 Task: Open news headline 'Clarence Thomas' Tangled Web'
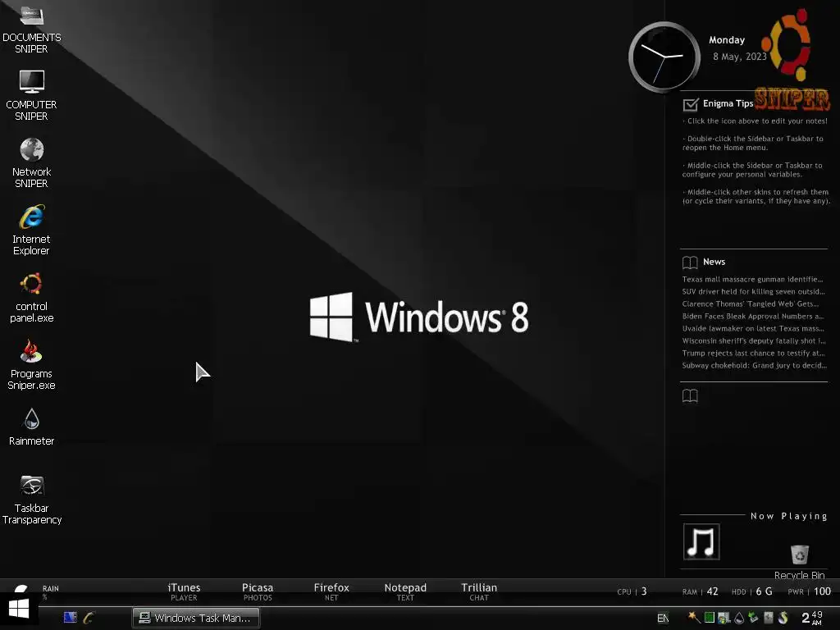pos(751,304)
